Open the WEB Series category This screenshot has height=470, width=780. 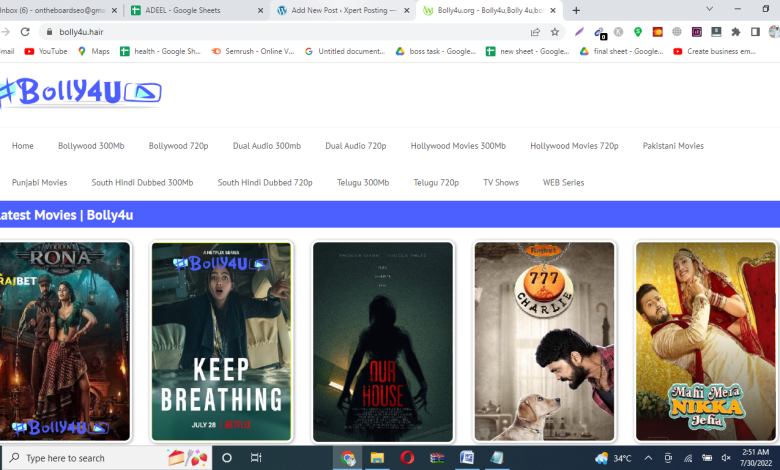point(564,183)
